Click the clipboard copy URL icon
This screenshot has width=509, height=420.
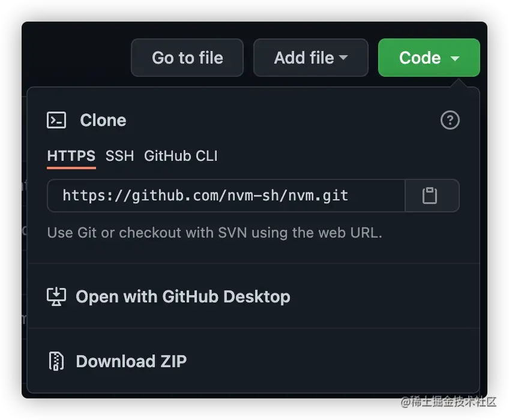point(430,196)
